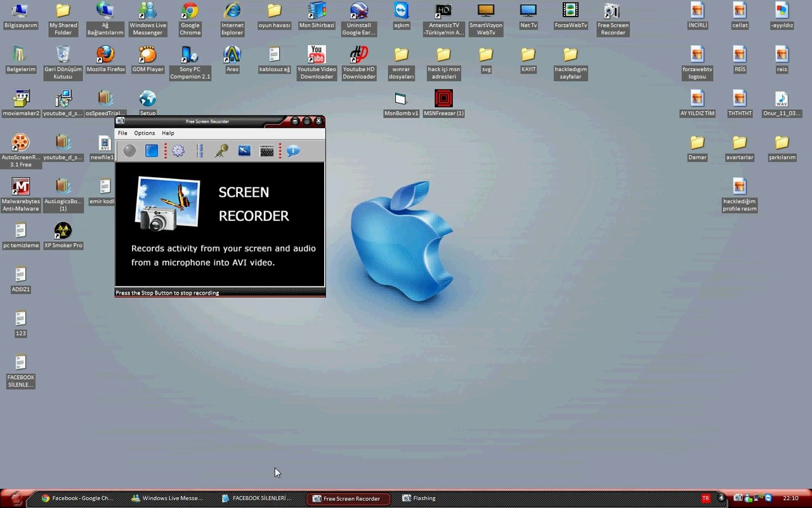
Task: Click the cursor arrow options toolbar icon
Action: pyautogui.click(x=244, y=150)
